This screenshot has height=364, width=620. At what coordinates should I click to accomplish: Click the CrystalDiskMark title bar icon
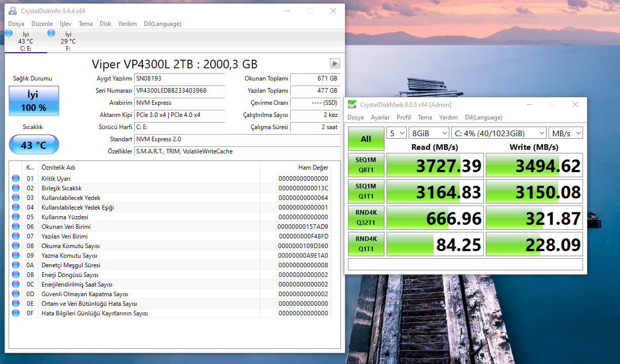click(352, 104)
